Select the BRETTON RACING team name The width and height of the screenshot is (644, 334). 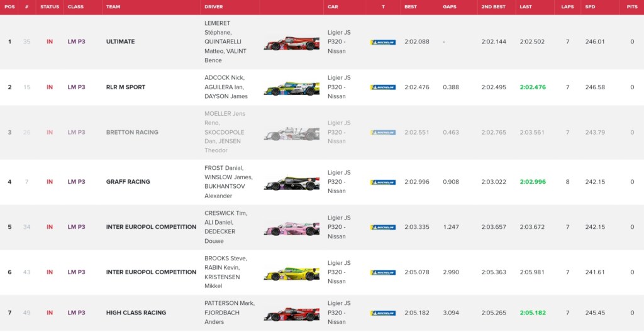(x=132, y=132)
